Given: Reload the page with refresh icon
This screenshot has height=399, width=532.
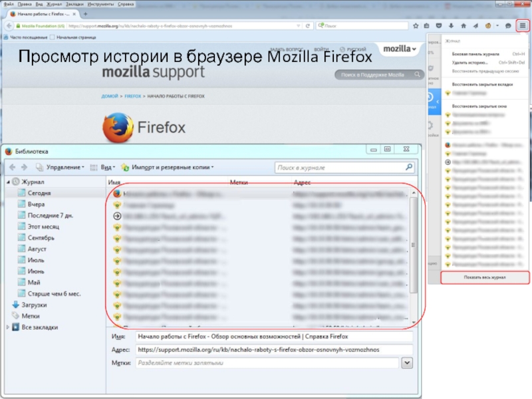Looking at the screenshot, I should click(x=308, y=26).
